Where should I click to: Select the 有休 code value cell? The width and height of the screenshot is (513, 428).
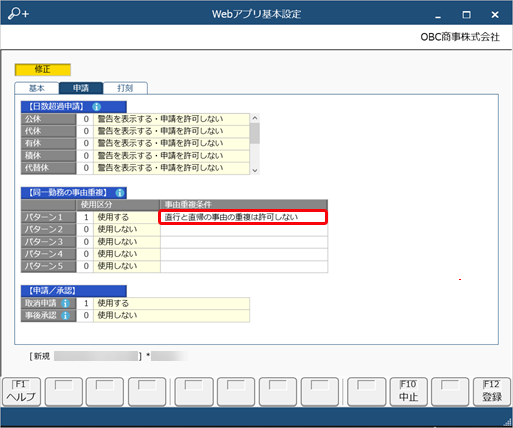click(x=85, y=143)
